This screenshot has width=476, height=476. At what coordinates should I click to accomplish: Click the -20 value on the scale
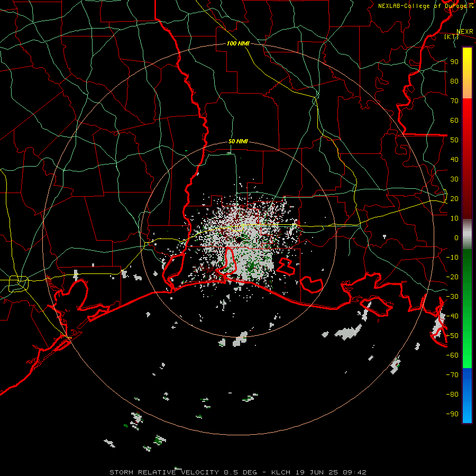pyautogui.click(x=452, y=277)
